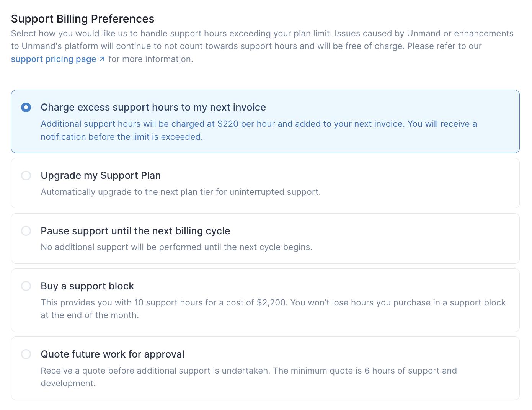
Task: Click the Quote future work card
Action: (266, 368)
